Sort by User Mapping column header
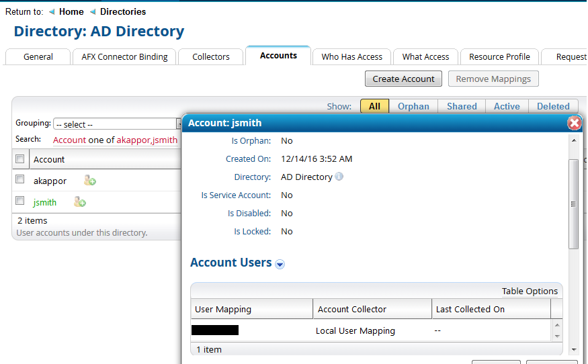The image size is (588, 364). click(223, 310)
